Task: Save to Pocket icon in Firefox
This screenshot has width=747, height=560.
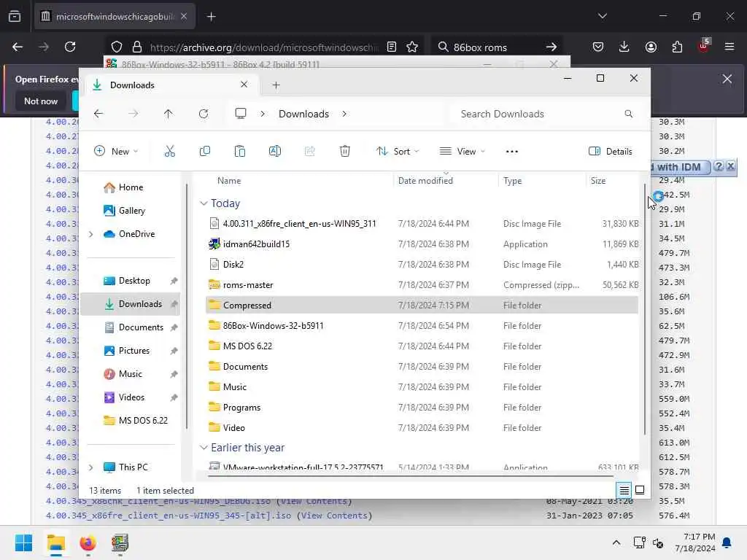Action: point(598,47)
